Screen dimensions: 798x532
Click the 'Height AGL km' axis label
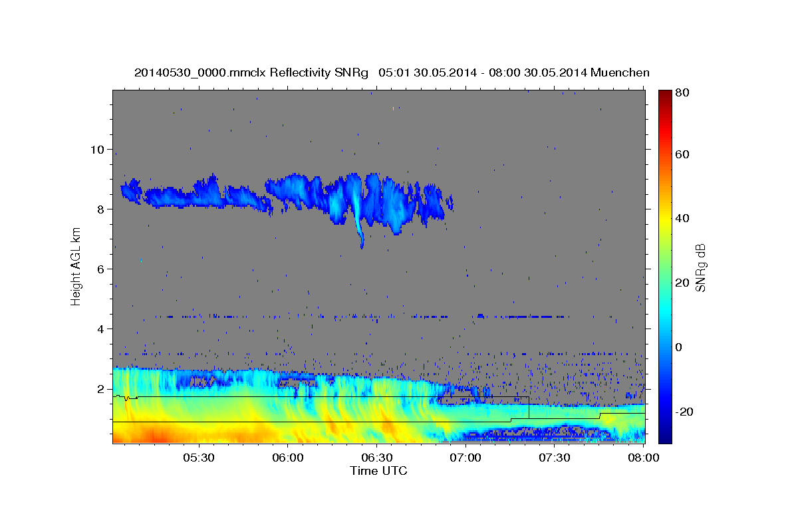point(76,266)
